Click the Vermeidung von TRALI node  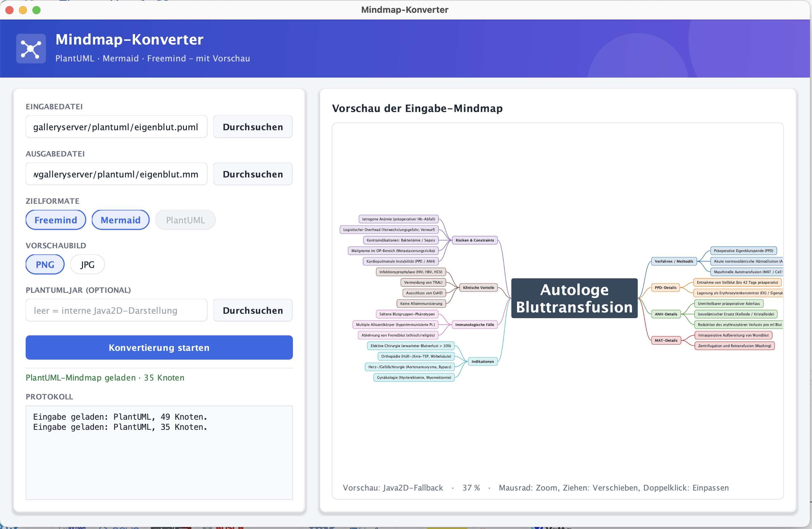423,282
